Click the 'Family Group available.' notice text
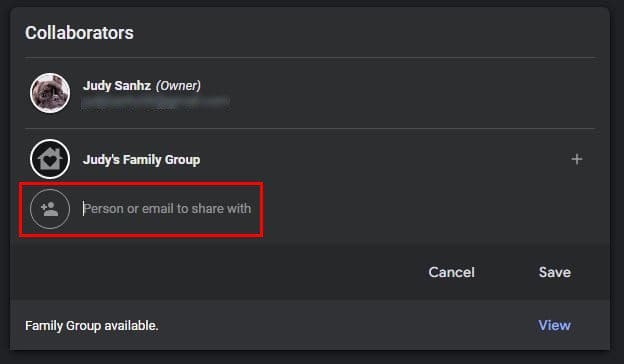 [92, 326]
